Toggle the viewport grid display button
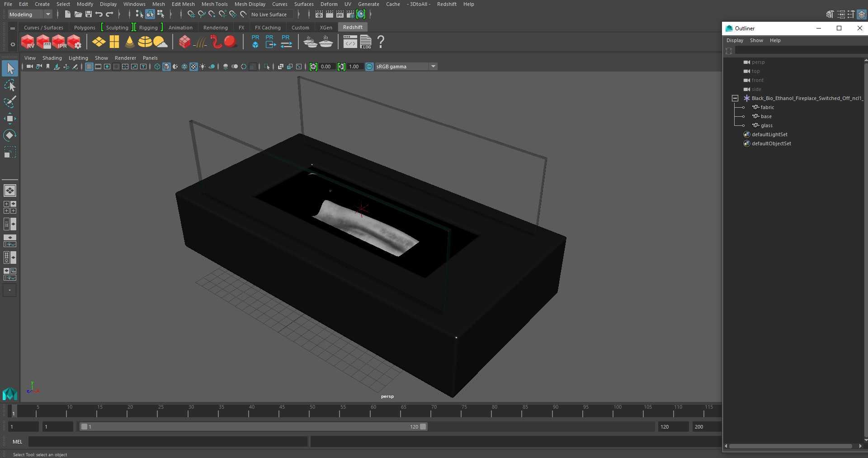Viewport: 868px width, 458px height. (x=89, y=67)
